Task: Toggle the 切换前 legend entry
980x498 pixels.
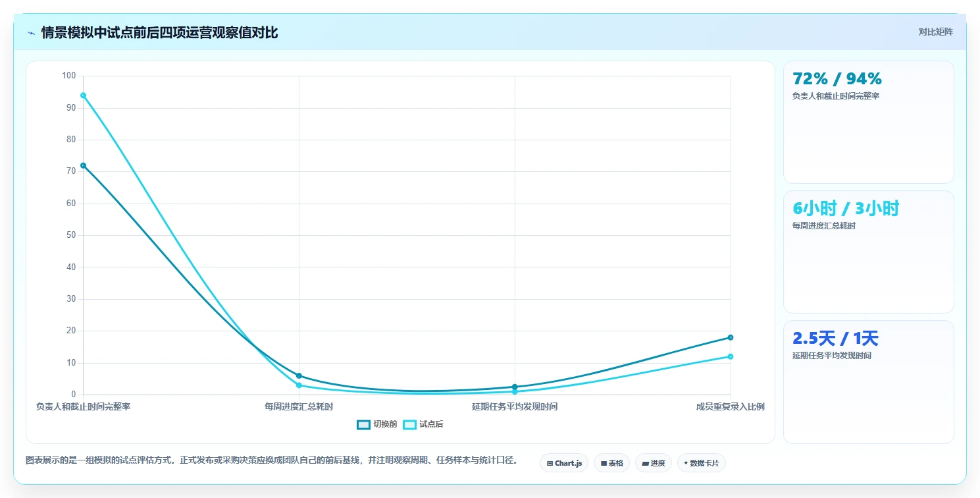Action: pos(377,424)
